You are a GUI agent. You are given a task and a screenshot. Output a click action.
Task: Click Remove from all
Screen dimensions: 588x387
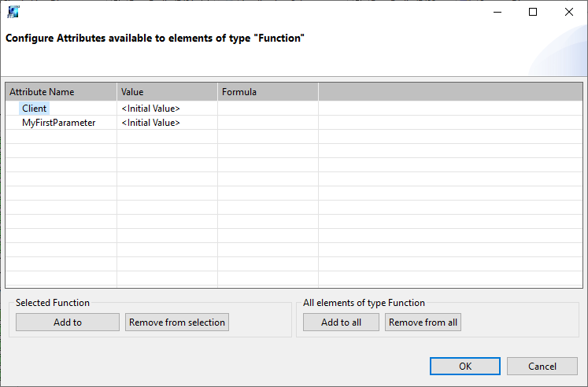[423, 322]
